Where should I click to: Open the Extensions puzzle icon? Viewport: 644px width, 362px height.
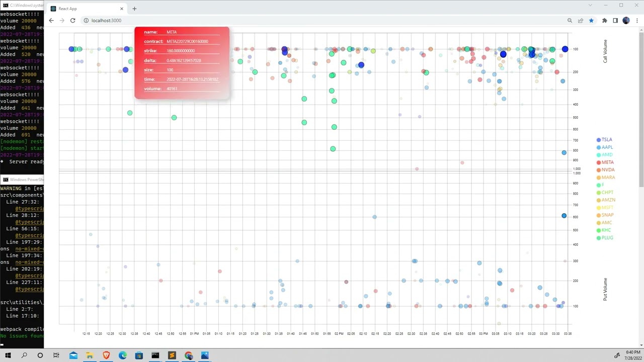[605, 21]
